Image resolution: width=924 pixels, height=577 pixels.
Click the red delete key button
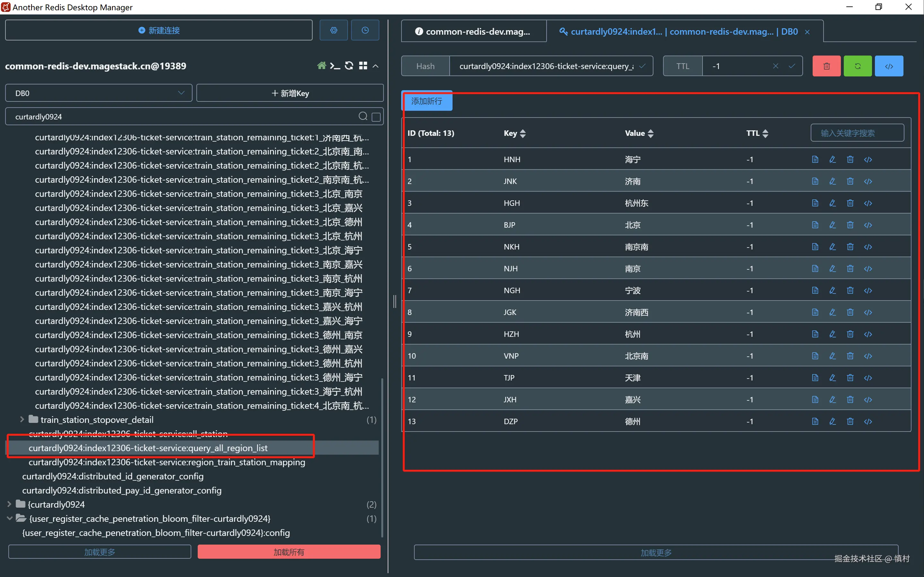point(826,66)
